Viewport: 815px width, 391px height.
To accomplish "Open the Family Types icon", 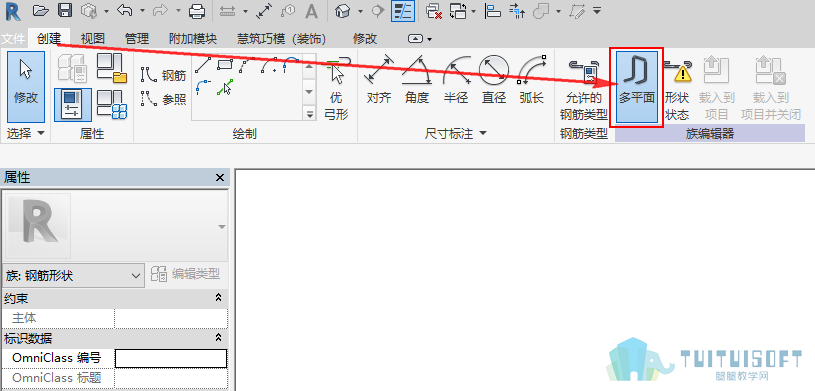I will pos(112,105).
